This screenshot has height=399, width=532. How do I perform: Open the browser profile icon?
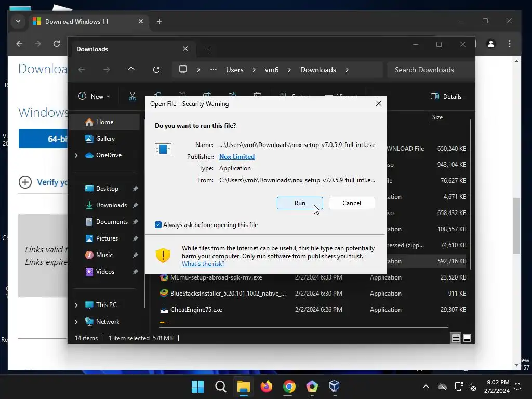pos(491,44)
